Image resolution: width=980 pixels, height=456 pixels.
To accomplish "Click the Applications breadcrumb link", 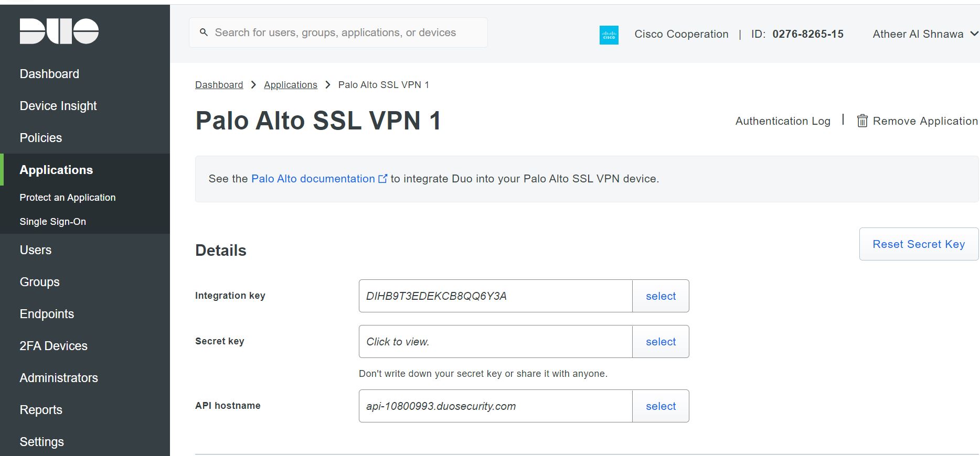I will pos(291,85).
